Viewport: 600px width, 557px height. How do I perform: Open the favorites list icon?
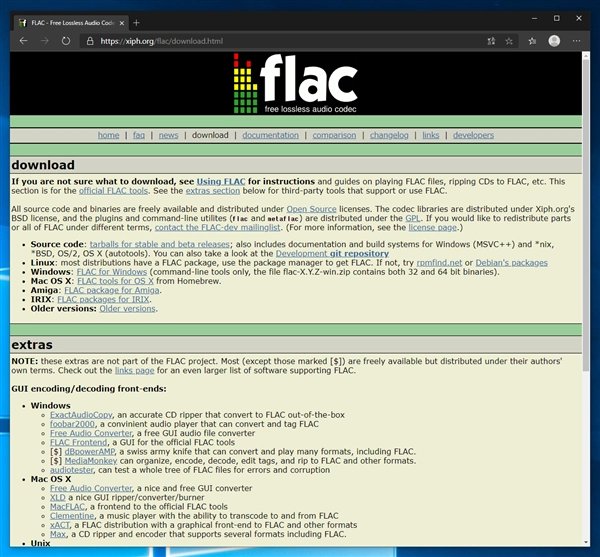tap(532, 41)
